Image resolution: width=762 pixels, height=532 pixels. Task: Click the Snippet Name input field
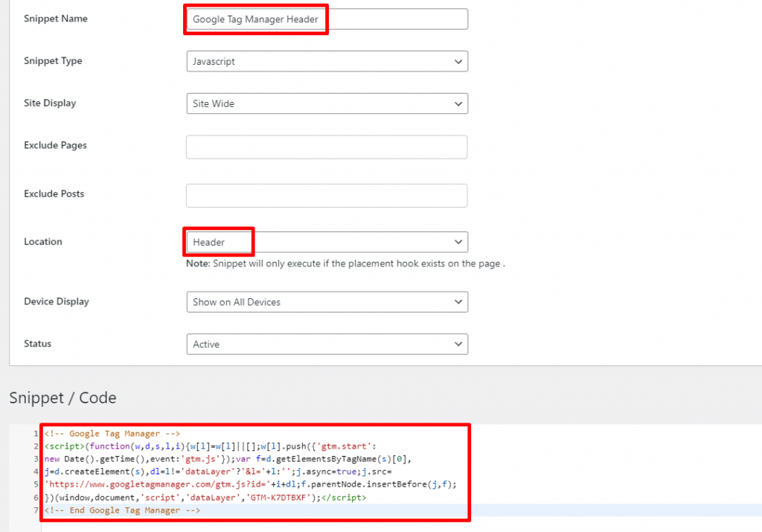327,19
